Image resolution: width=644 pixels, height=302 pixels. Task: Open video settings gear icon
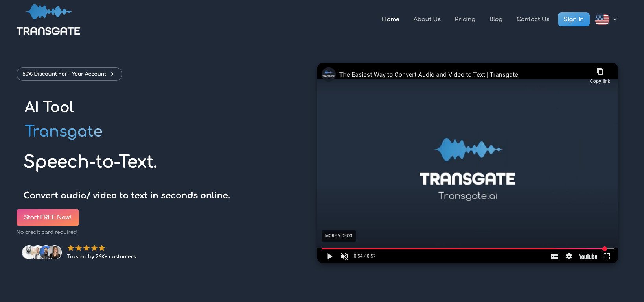(569, 256)
